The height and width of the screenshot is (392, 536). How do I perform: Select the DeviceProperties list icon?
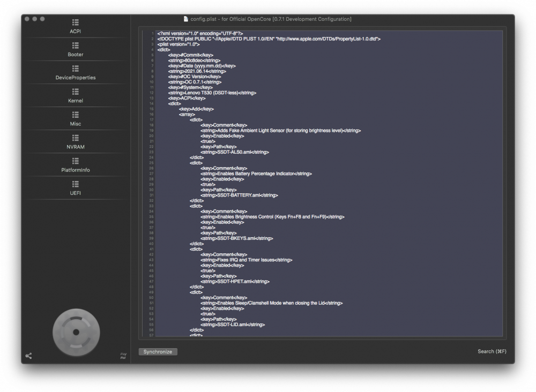[76, 69]
